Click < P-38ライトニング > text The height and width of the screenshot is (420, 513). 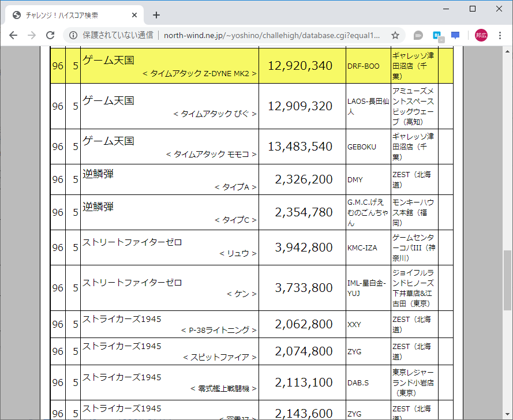click(x=219, y=330)
